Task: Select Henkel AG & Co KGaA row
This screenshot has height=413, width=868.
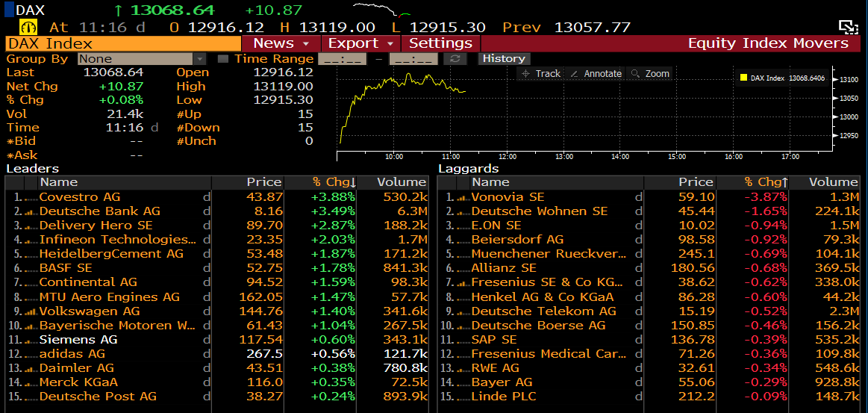Action: coord(649,296)
